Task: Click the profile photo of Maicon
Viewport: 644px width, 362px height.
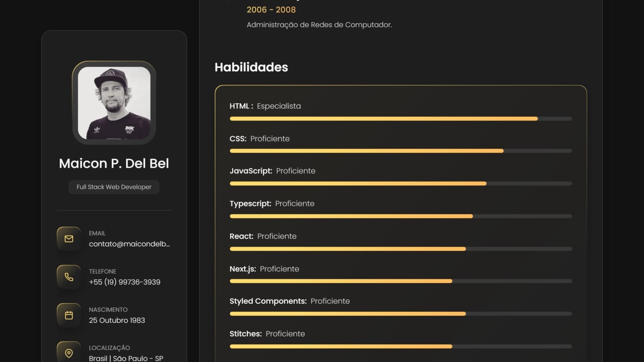Action: click(114, 103)
